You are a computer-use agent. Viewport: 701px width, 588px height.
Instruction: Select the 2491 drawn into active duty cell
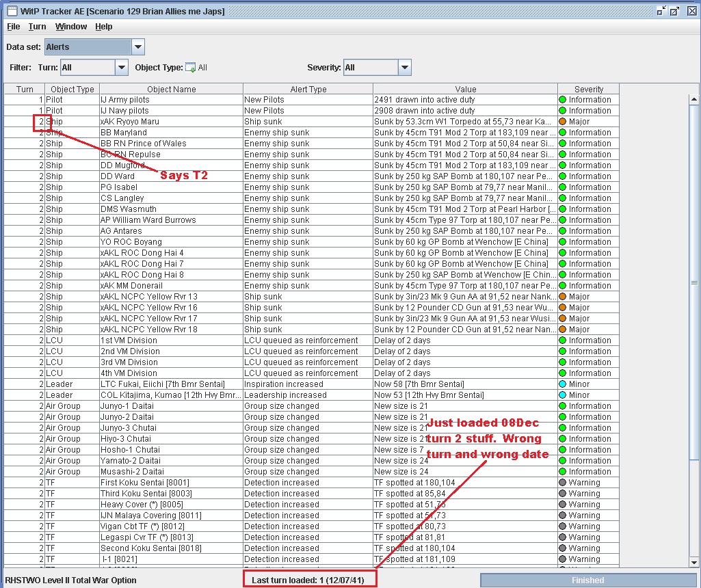click(x=466, y=100)
